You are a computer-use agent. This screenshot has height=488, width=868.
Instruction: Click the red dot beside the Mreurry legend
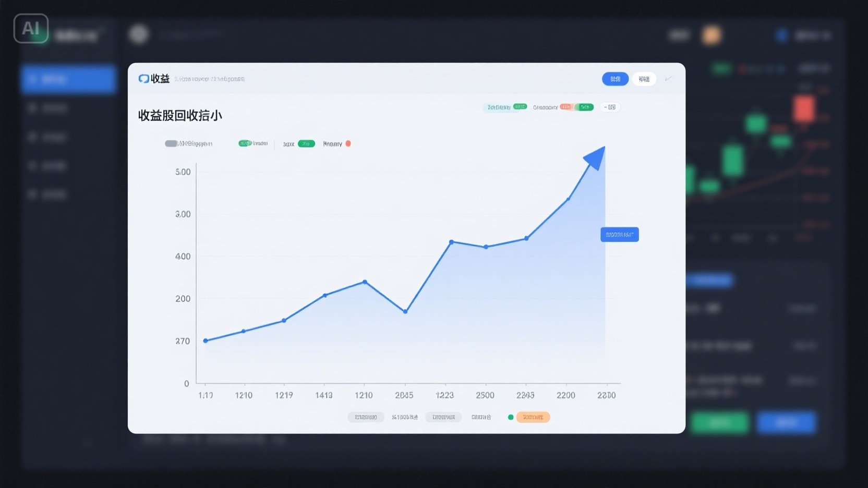(x=348, y=143)
